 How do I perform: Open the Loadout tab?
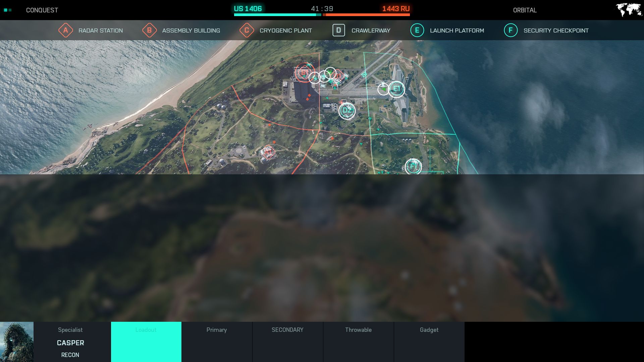tap(146, 342)
